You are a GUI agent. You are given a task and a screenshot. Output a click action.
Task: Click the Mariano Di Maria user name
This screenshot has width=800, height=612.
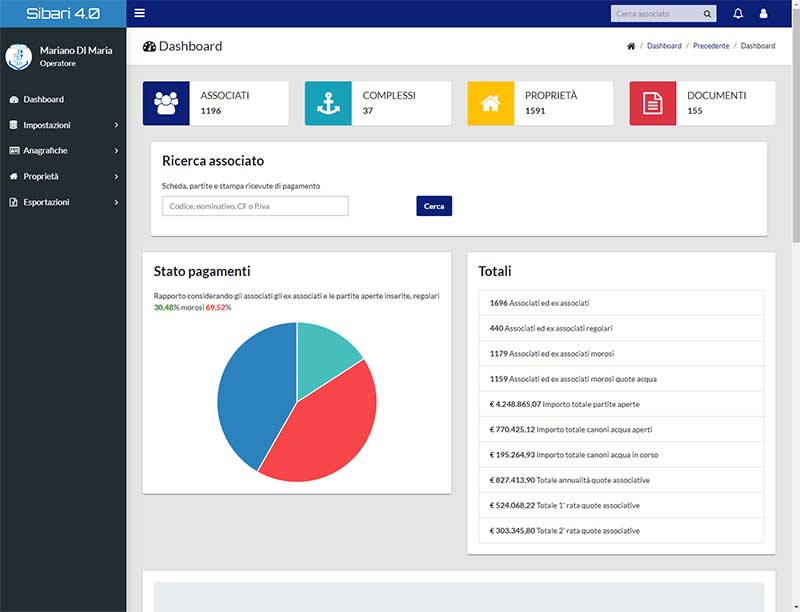click(76, 50)
